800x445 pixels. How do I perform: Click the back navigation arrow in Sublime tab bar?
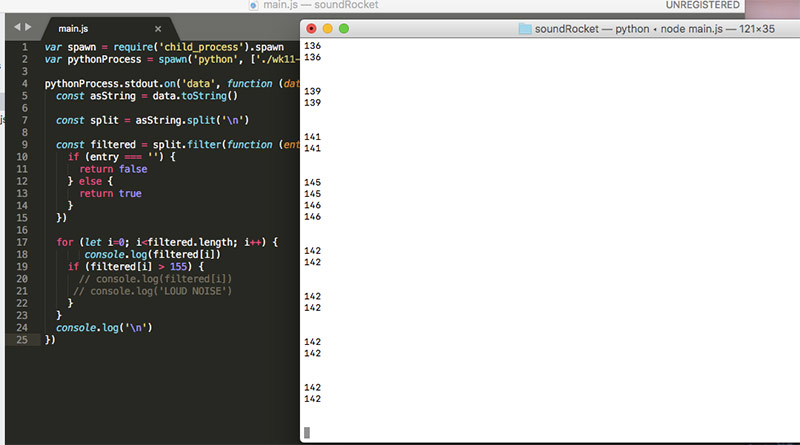point(17,27)
